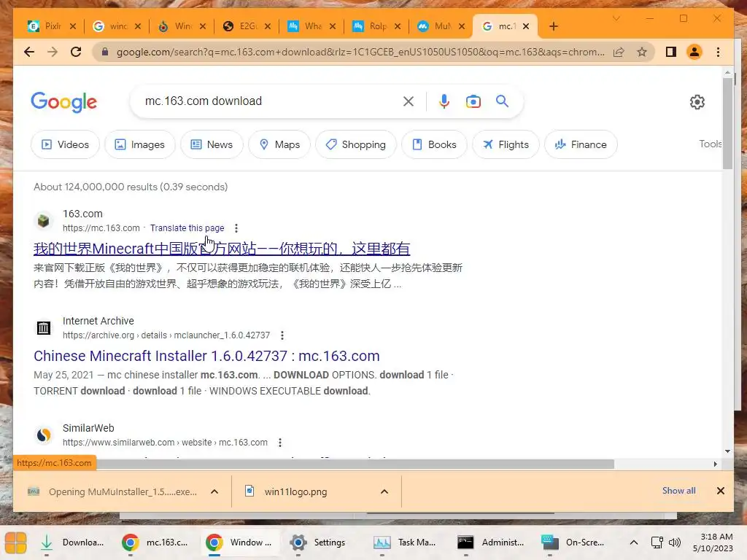Image resolution: width=747 pixels, height=560 pixels.
Task: Bookmark this page with star icon
Action: pyautogui.click(x=642, y=52)
